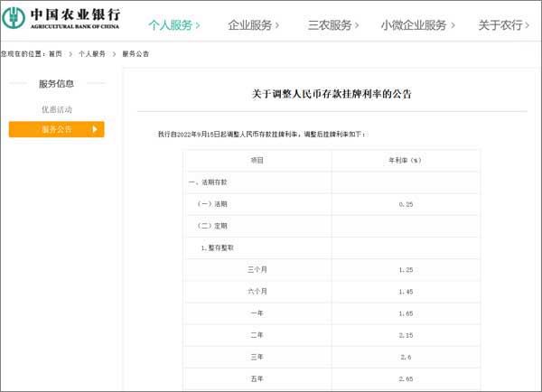542x392 pixels.
Task: Click the 三年 term cell
Action: [257, 357]
